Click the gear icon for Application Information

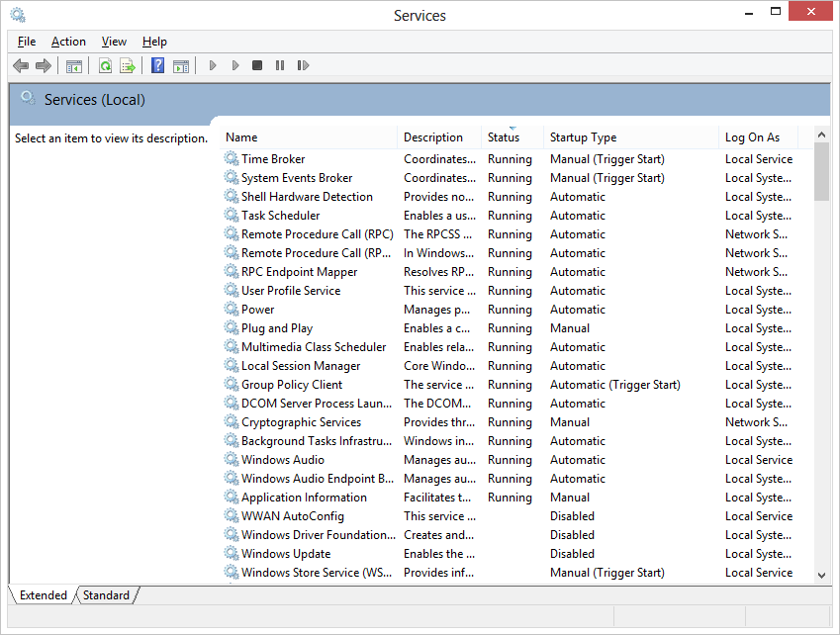[x=232, y=497]
